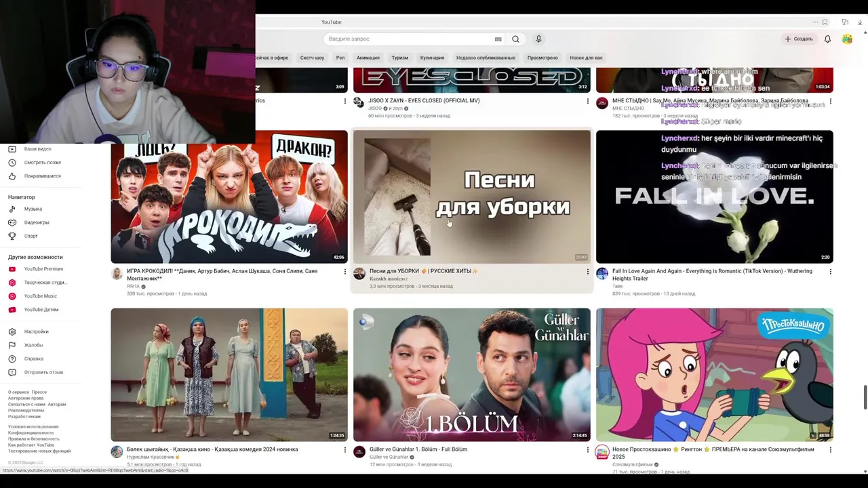Viewport: 868px width, 488px height.
Task: Open JISOO channel avatar
Action: point(359,102)
